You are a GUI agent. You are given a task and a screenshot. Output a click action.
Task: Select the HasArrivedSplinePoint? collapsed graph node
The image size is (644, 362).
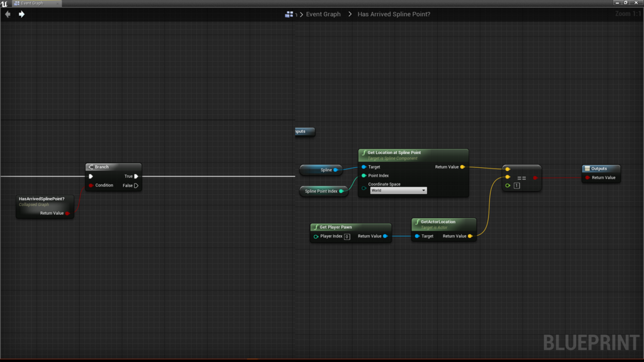coord(45,206)
